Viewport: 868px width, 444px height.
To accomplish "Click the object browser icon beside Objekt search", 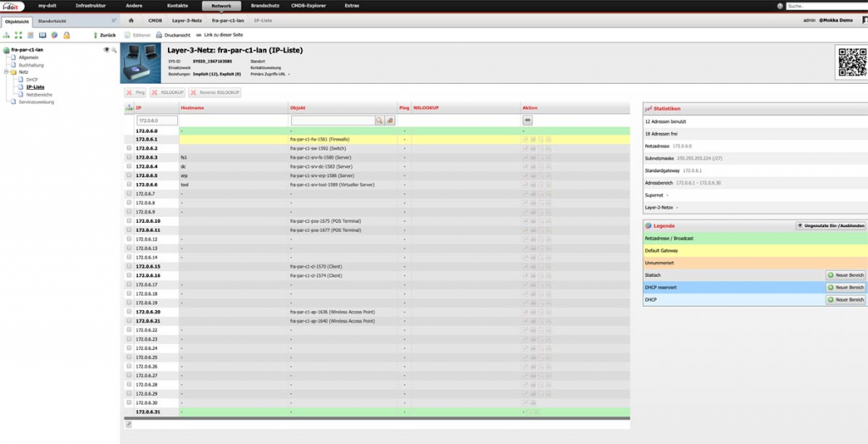I will click(x=391, y=121).
